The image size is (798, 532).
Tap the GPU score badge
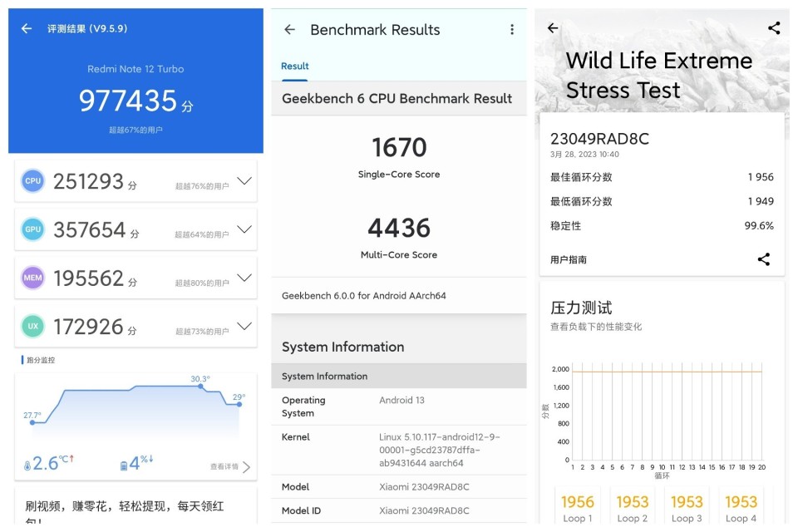coord(32,229)
